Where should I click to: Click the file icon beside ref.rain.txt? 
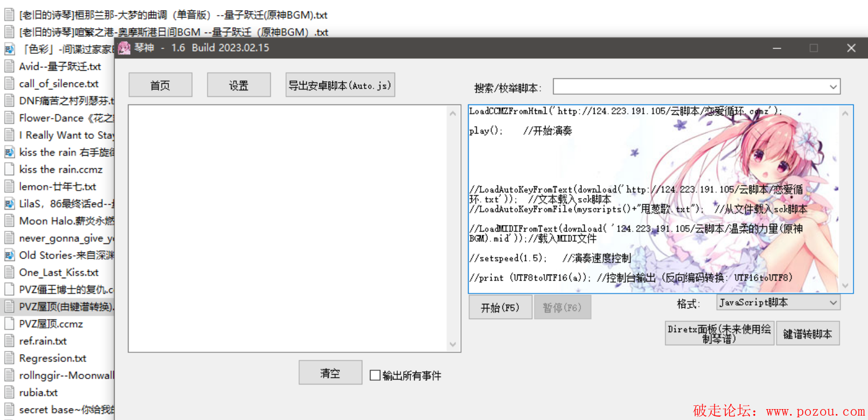(x=9, y=341)
